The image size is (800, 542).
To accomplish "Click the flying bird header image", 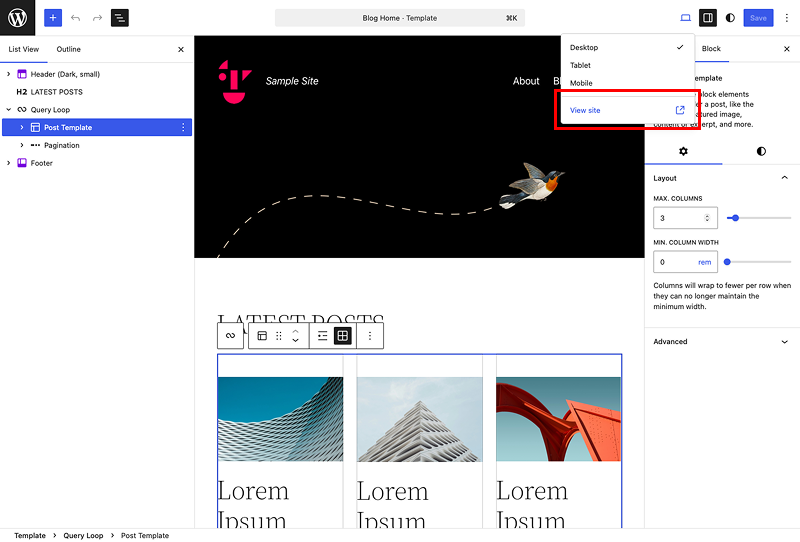I will click(x=531, y=185).
